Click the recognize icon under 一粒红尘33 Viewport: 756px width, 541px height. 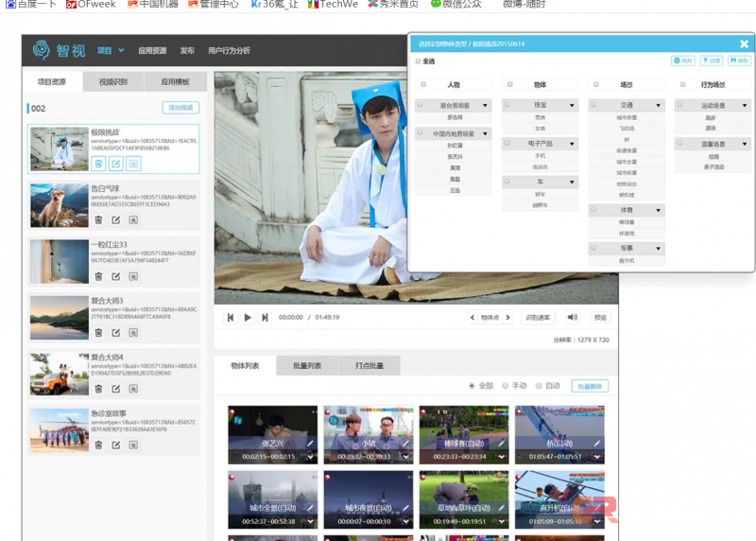click(x=133, y=276)
